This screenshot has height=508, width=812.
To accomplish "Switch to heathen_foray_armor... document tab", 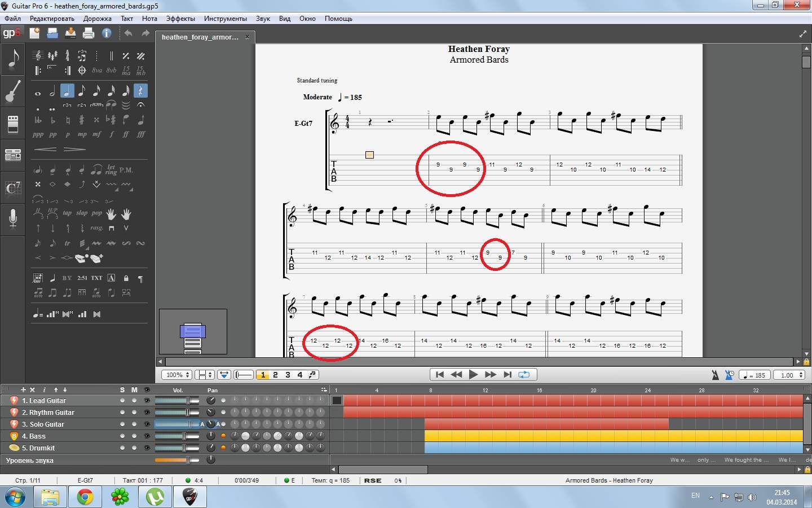I will pos(205,37).
